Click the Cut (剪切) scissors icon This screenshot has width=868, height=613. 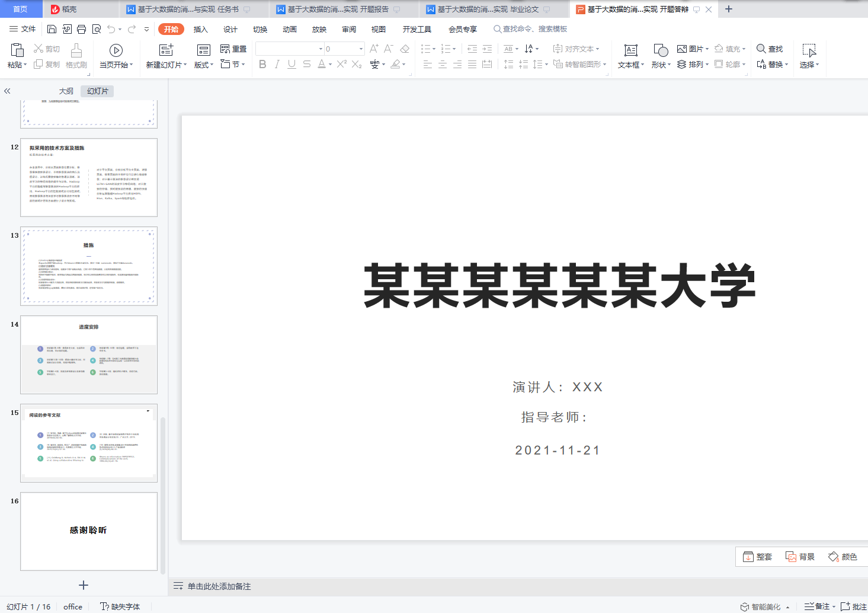point(39,49)
